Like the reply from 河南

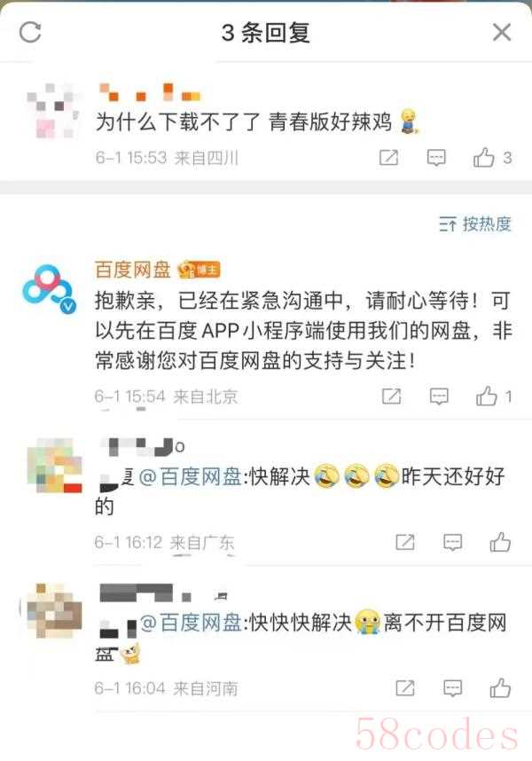(500, 687)
